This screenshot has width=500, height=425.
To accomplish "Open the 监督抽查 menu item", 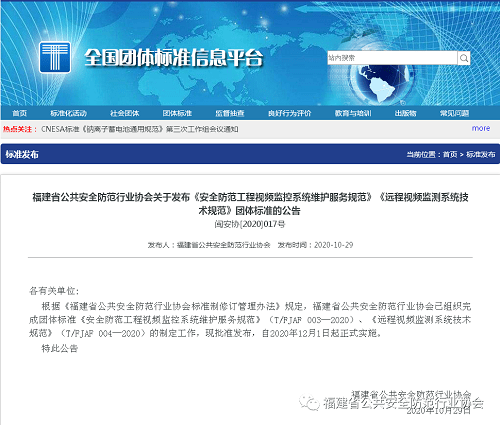I will tap(230, 113).
